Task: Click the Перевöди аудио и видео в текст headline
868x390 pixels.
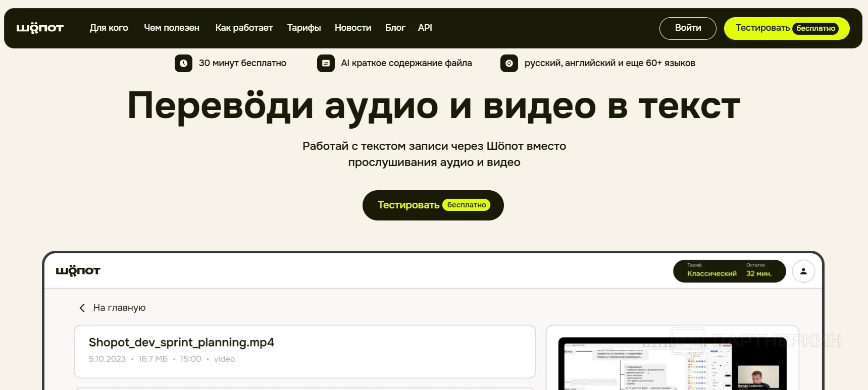Action: (434, 106)
